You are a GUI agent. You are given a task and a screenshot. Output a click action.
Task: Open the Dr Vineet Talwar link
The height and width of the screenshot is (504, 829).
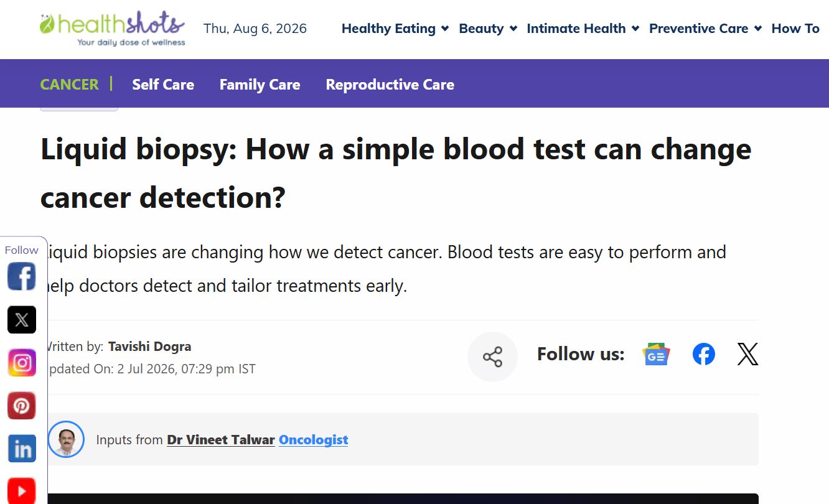(x=221, y=440)
